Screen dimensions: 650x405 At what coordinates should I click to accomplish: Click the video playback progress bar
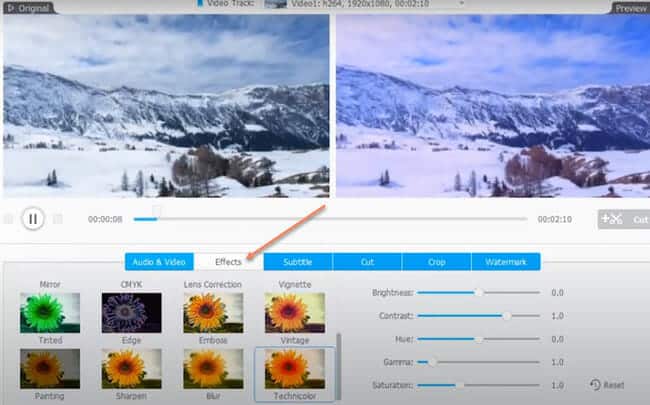click(x=330, y=218)
